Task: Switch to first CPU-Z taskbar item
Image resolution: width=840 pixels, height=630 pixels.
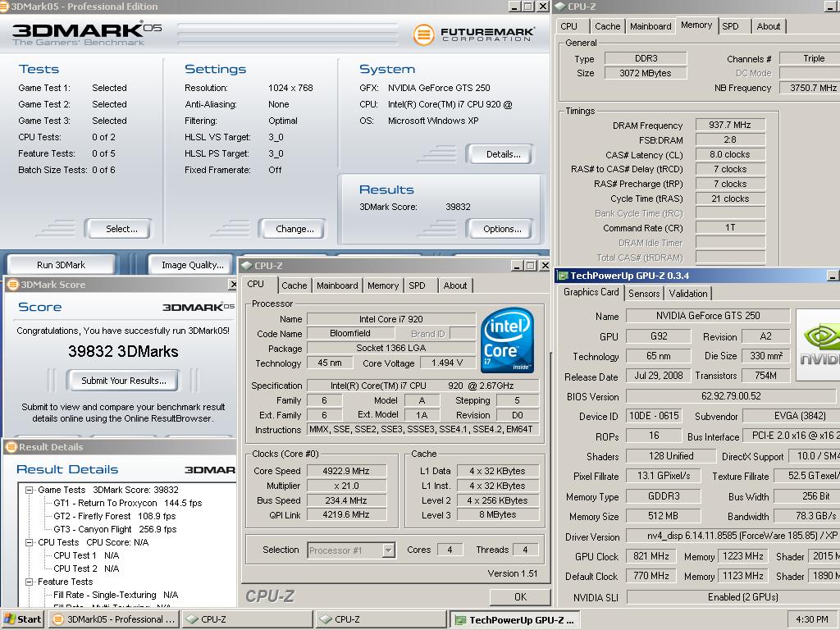Action: pyautogui.click(x=246, y=619)
